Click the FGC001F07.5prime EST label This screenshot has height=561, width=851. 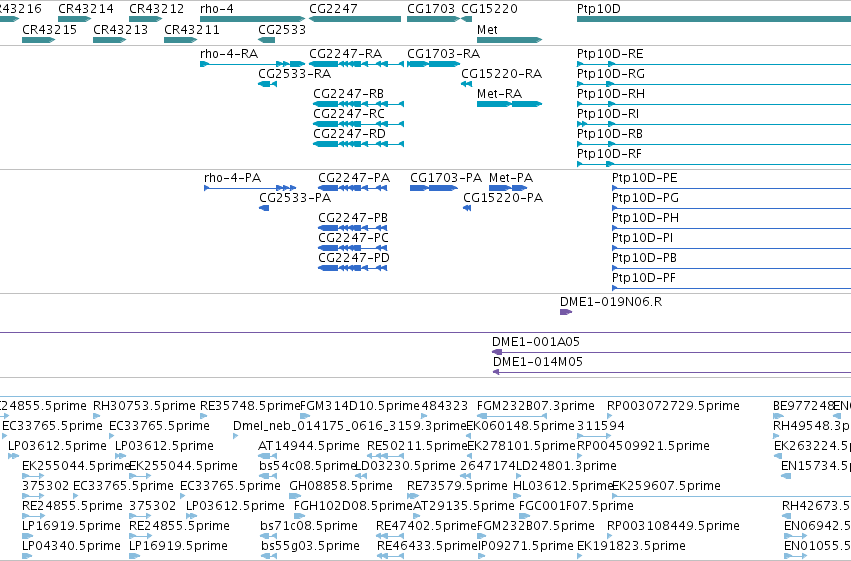click(576, 506)
